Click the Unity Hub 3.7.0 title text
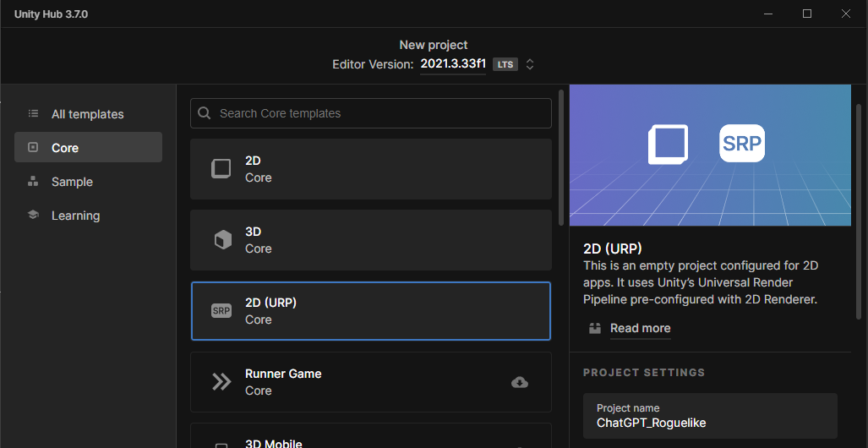Image resolution: width=868 pixels, height=448 pixels. [51, 14]
